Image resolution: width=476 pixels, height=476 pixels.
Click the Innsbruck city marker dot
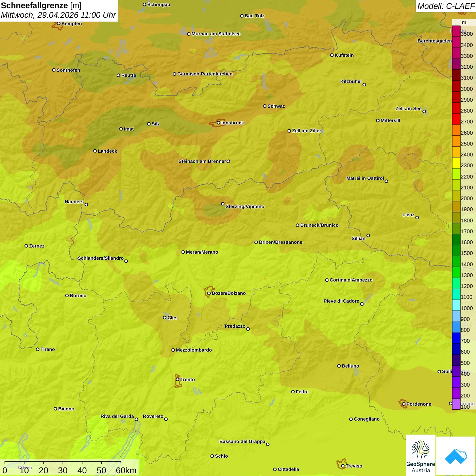click(x=219, y=123)
